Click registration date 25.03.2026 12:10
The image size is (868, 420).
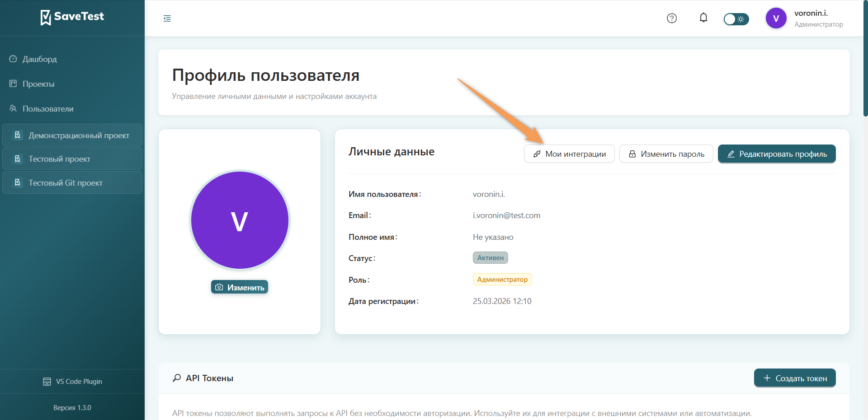coord(502,301)
